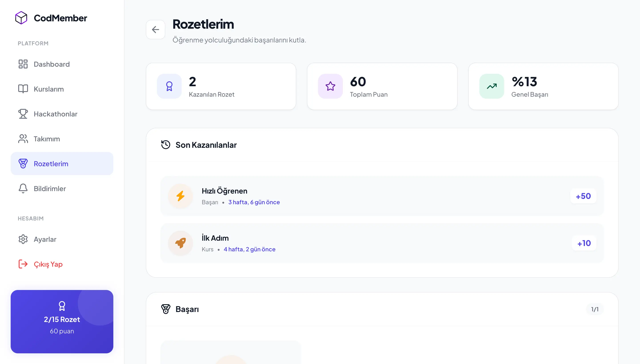Screen dimensions: 640x364
Task: Click the İlk Adım rocket icon
Action: coord(180,243)
